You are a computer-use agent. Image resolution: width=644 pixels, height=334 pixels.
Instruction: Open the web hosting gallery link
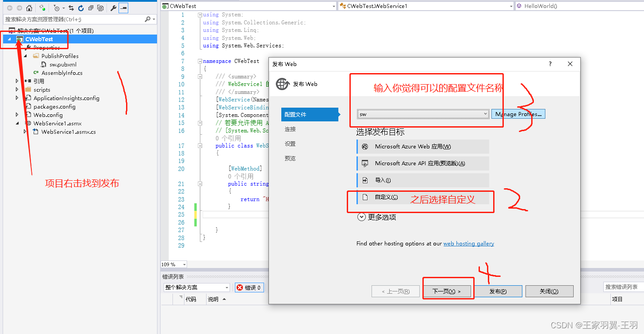(469, 244)
